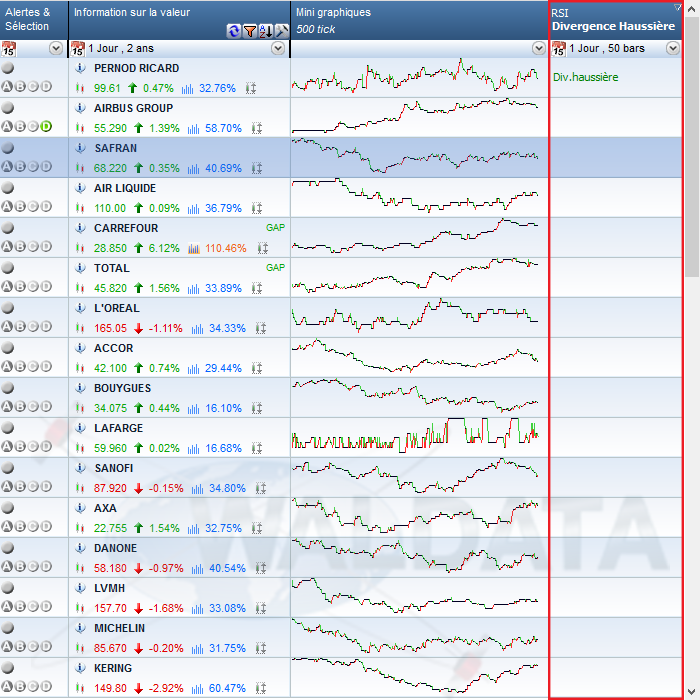700x700 pixels.
Task: Click candlestick chart icon for PERNOD RICARD
Action: click(x=80, y=88)
